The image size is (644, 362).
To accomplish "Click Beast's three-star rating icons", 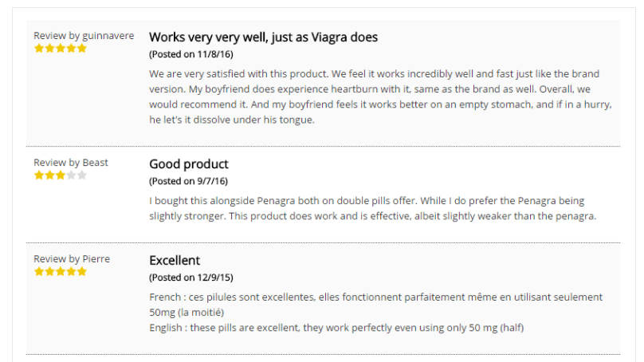I will click(x=61, y=175).
